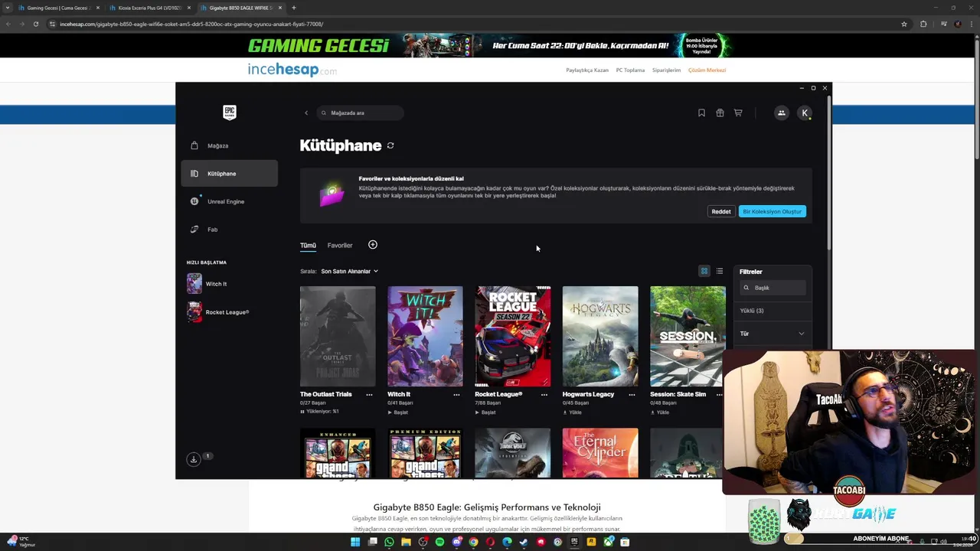This screenshot has width=980, height=551.
Task: Open PC Toplama link on the website
Action: tap(630, 70)
